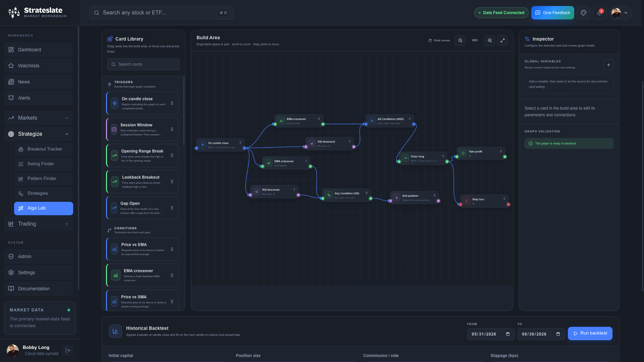Screen dimensions: 644x362
Task: Open calendar picker in To date field
Action: pyautogui.click(x=558, y=334)
